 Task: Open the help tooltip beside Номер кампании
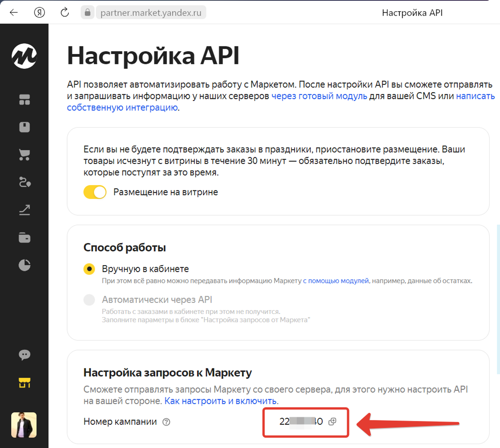(167, 421)
